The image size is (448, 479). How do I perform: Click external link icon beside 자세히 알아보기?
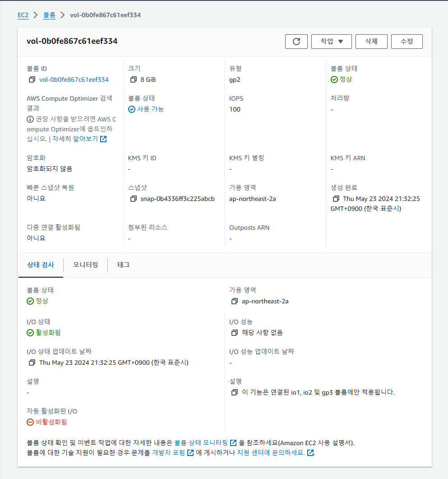[103, 139]
